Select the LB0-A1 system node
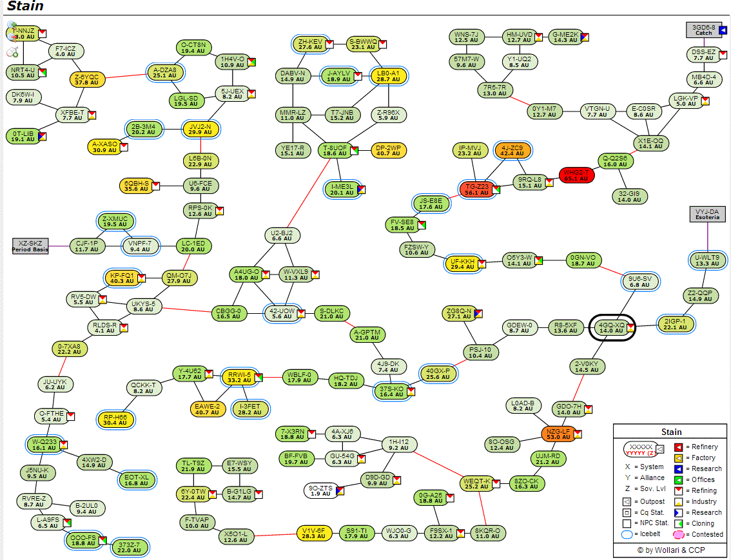 click(388, 76)
